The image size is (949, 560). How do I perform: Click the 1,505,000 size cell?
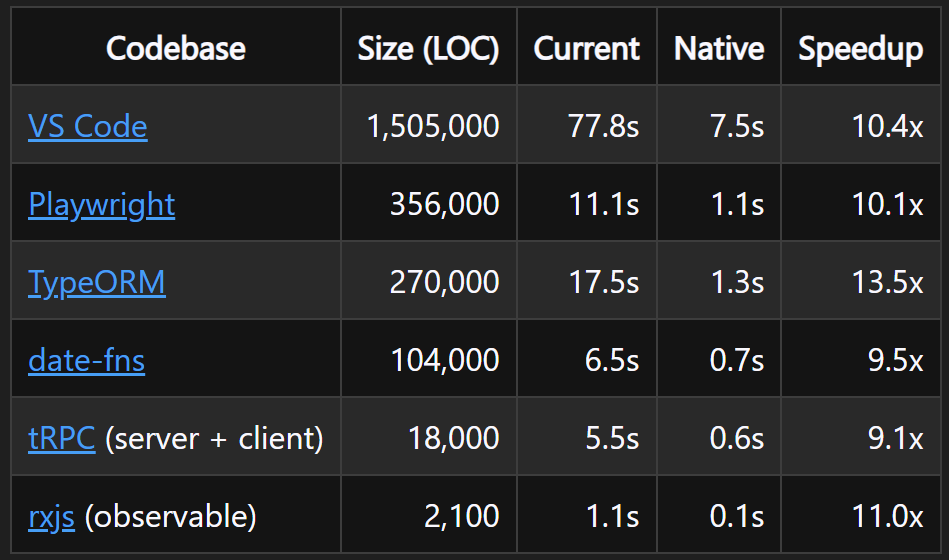[433, 127]
